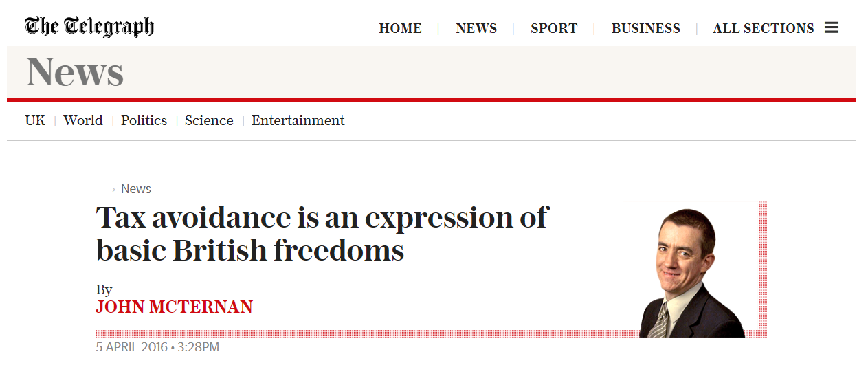
Task: Open the Entertainment subsection
Action: click(x=298, y=121)
